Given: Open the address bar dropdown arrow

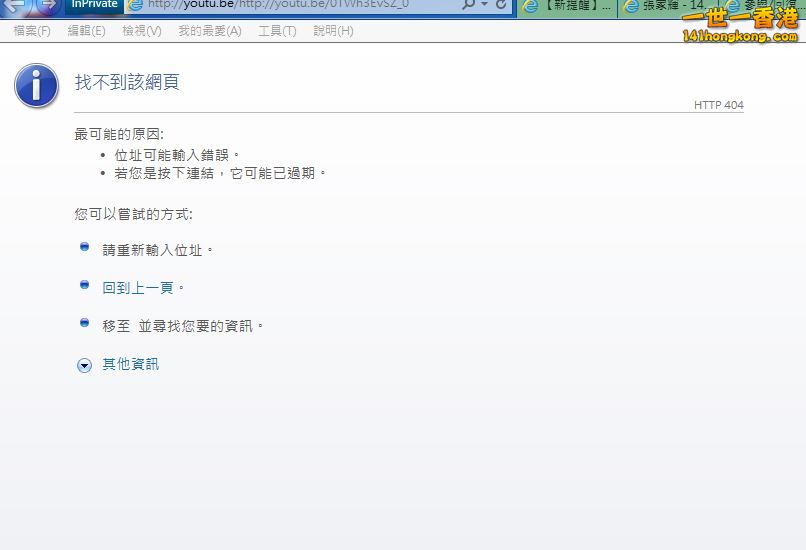Looking at the screenshot, I should [484, 5].
